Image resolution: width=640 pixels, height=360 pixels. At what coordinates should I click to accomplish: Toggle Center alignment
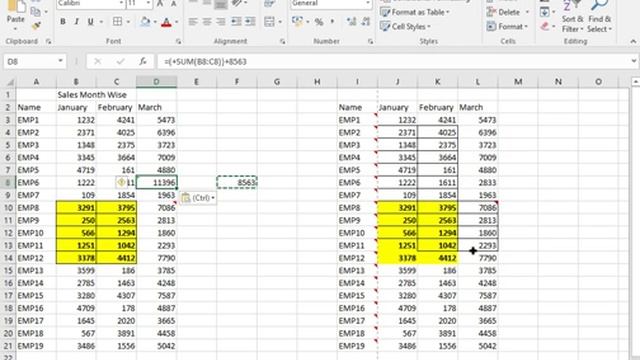point(207,22)
